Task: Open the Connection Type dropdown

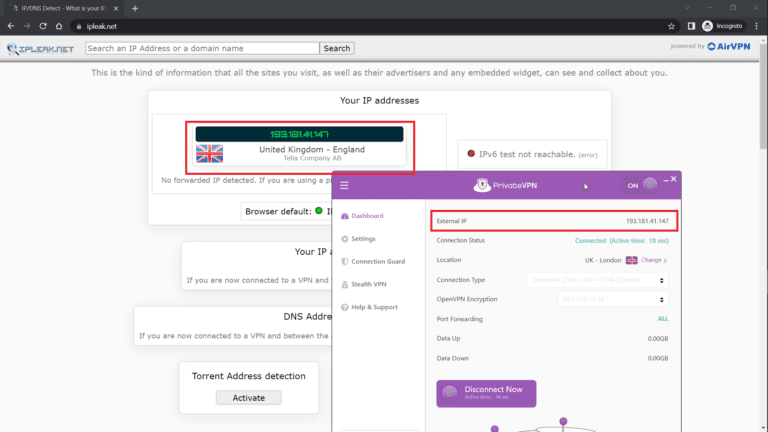Action: 597,280
